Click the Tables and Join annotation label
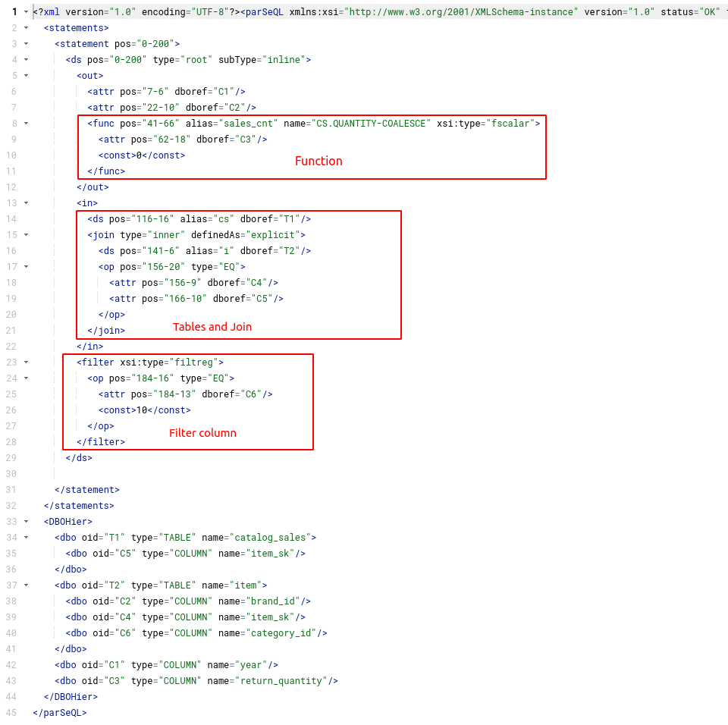 click(x=212, y=327)
